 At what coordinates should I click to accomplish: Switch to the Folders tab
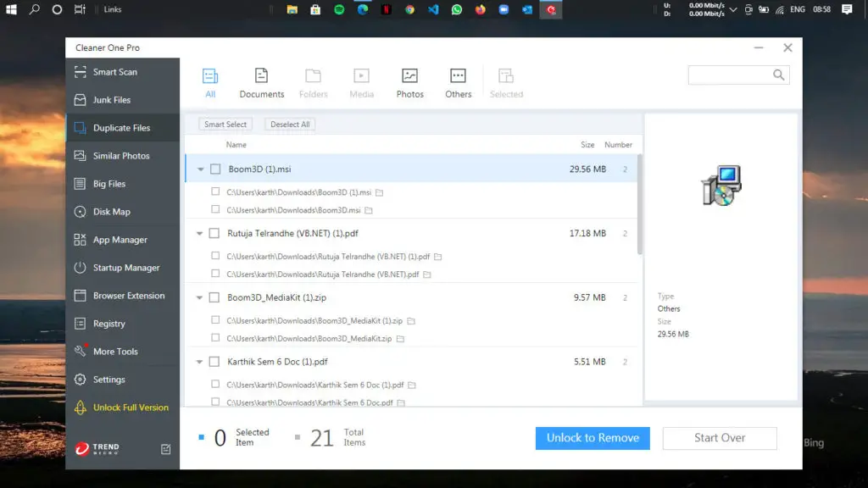314,83
